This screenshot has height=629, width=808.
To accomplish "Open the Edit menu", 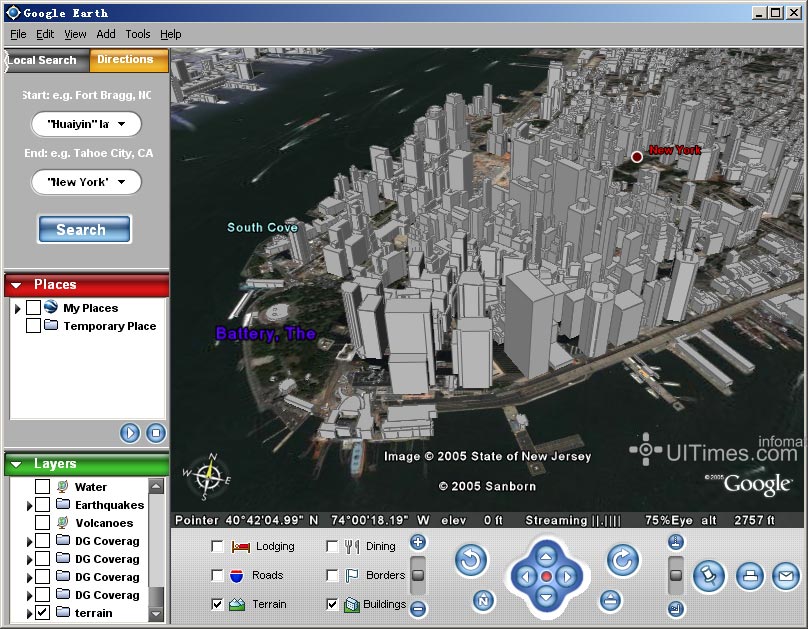I will coord(45,34).
